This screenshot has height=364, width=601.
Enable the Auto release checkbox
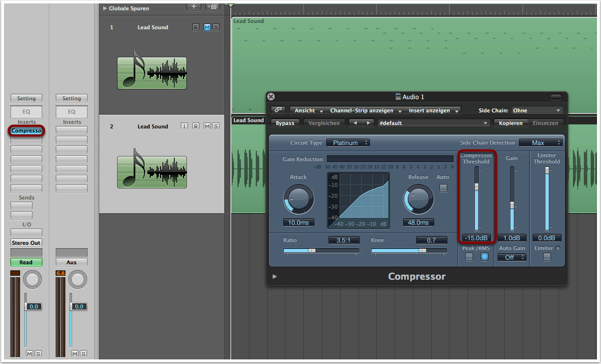(x=443, y=188)
